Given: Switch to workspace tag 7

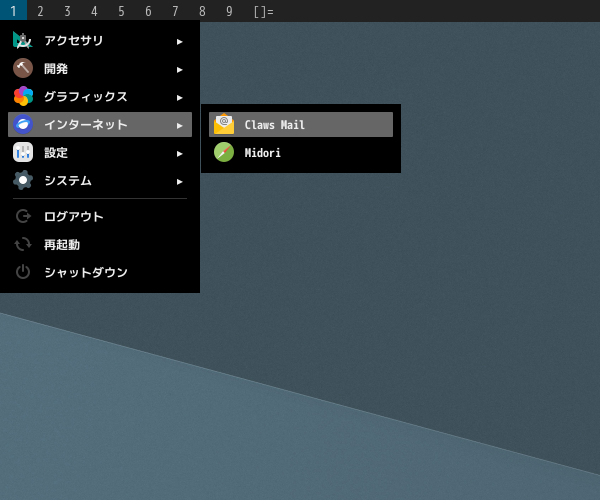Looking at the screenshot, I should pos(175,11).
